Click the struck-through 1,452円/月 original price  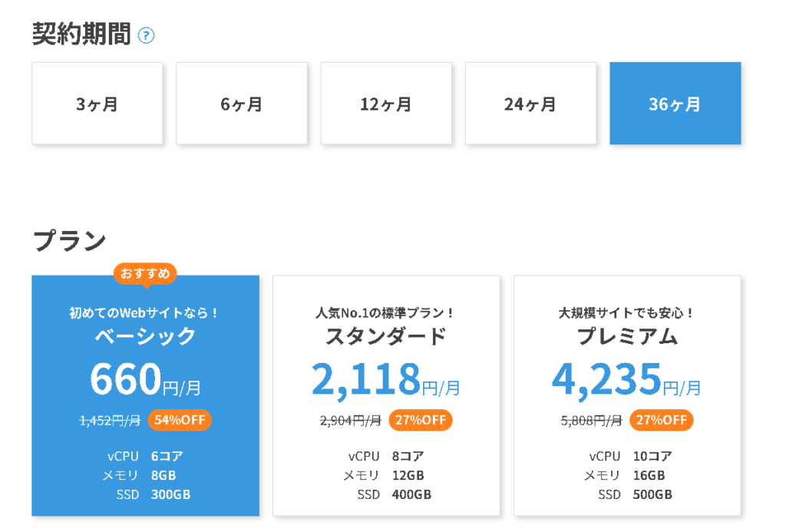coord(111,420)
